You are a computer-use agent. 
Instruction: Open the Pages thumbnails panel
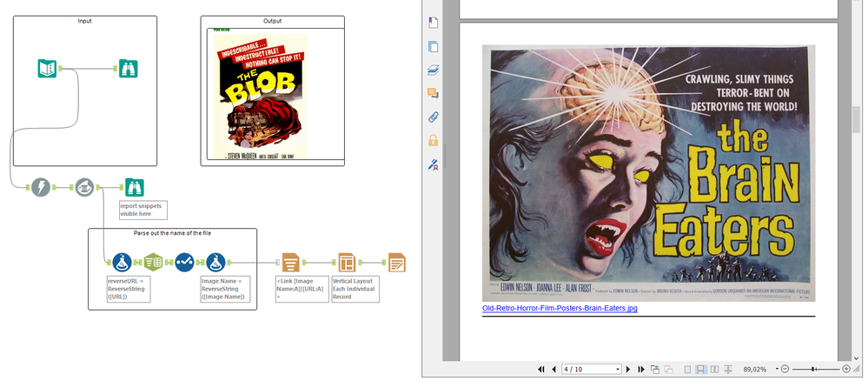[434, 47]
